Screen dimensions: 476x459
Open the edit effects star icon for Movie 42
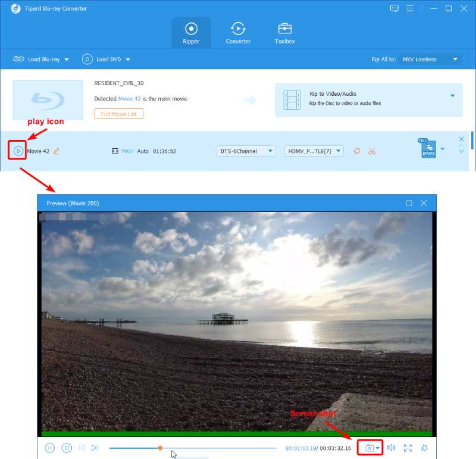pos(356,151)
